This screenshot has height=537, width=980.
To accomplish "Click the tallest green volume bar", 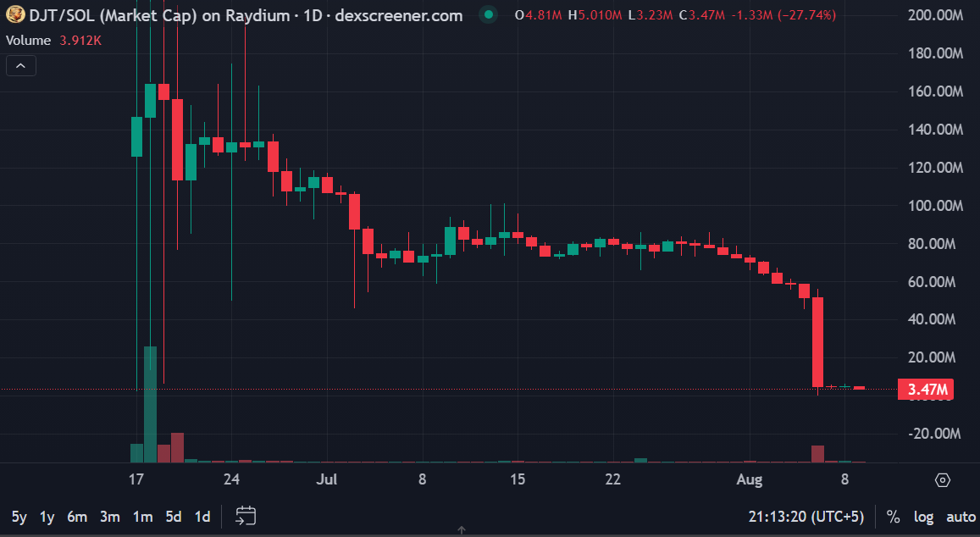I will (x=150, y=405).
